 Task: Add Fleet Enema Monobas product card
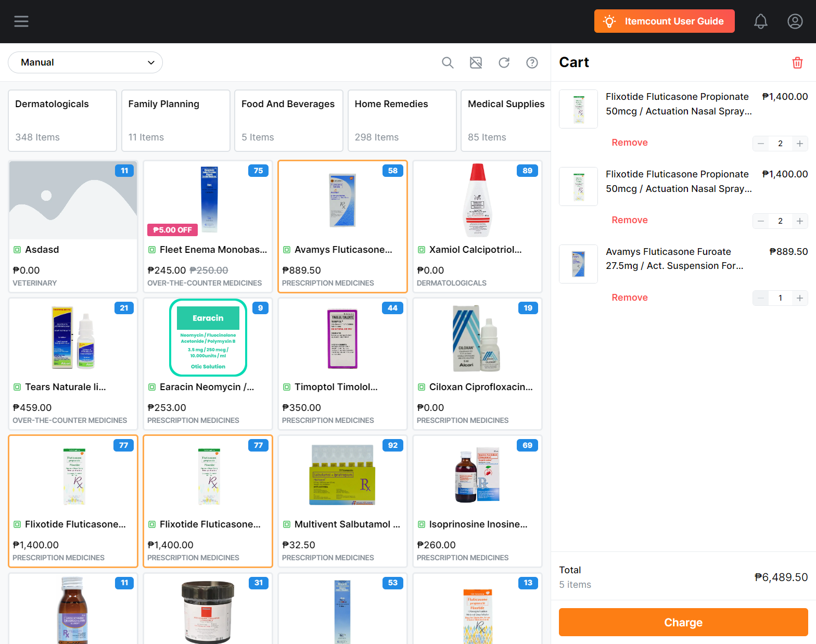pyautogui.click(x=208, y=227)
